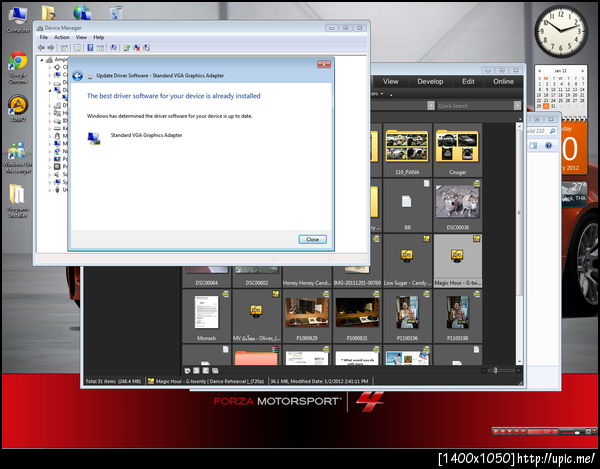Click the search magnifier icon in background Explorer window
This screenshot has width=600, height=469.
coord(553,131)
